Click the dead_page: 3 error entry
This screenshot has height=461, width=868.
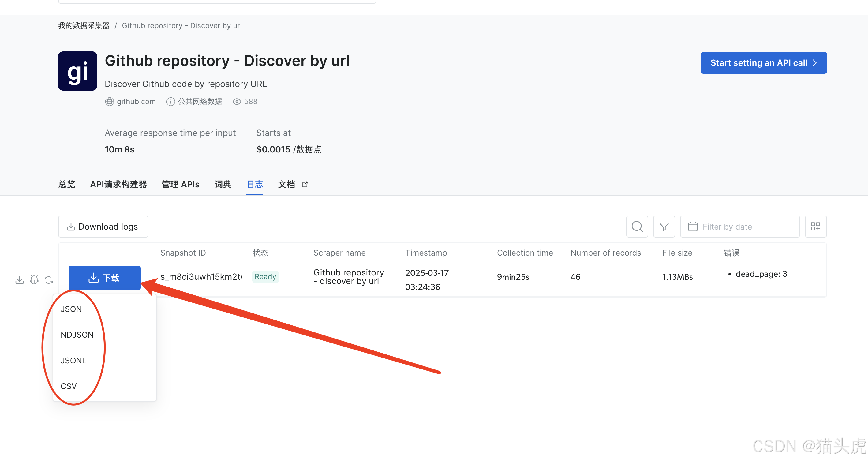tap(761, 274)
